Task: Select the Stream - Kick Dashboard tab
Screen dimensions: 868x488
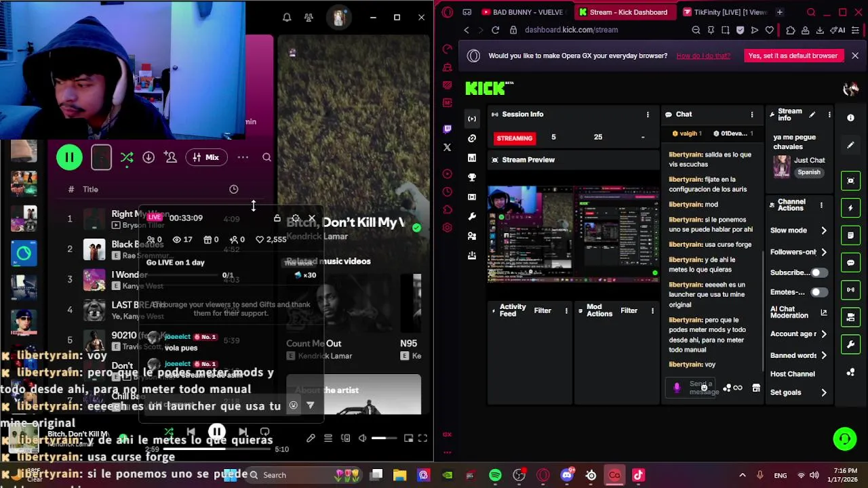Action: click(x=623, y=12)
